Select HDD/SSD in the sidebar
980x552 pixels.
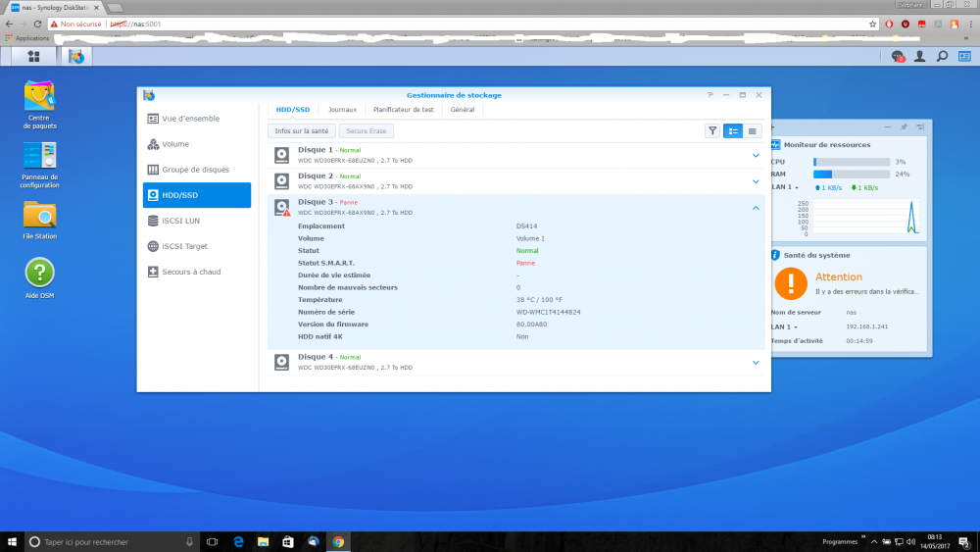pos(197,195)
